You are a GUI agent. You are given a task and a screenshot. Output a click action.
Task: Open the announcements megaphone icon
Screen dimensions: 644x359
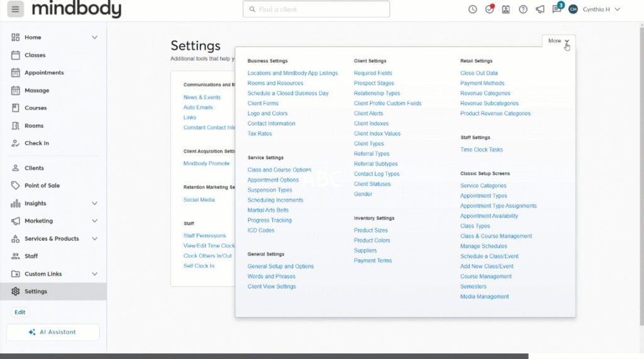[x=540, y=9]
